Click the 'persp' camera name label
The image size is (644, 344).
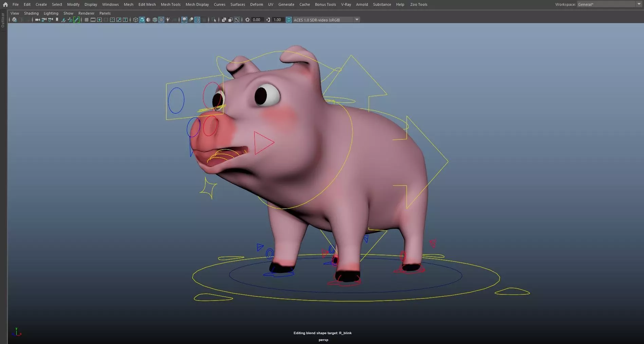point(323,340)
